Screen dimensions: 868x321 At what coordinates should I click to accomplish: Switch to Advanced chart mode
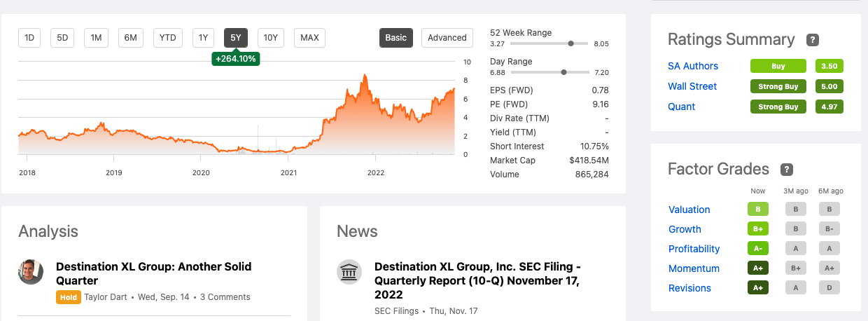pyautogui.click(x=447, y=38)
